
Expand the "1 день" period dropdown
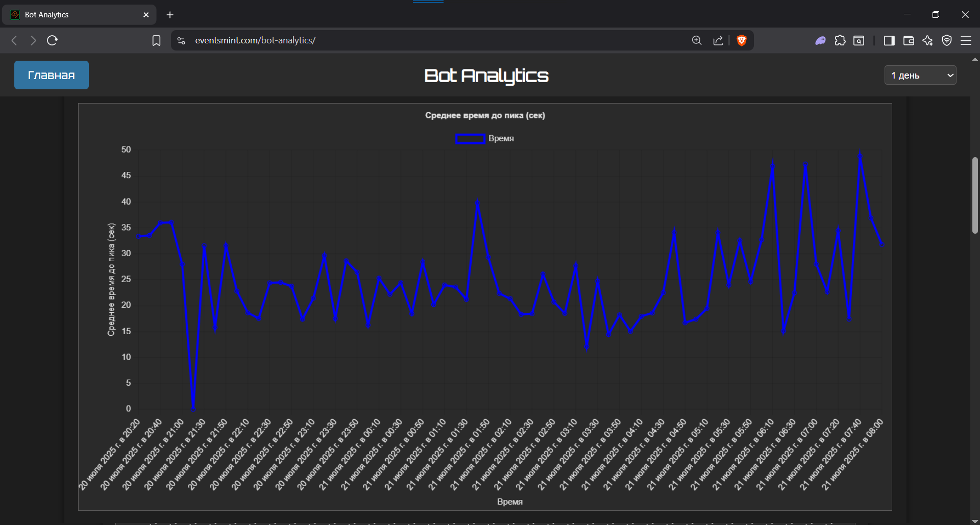pyautogui.click(x=920, y=75)
